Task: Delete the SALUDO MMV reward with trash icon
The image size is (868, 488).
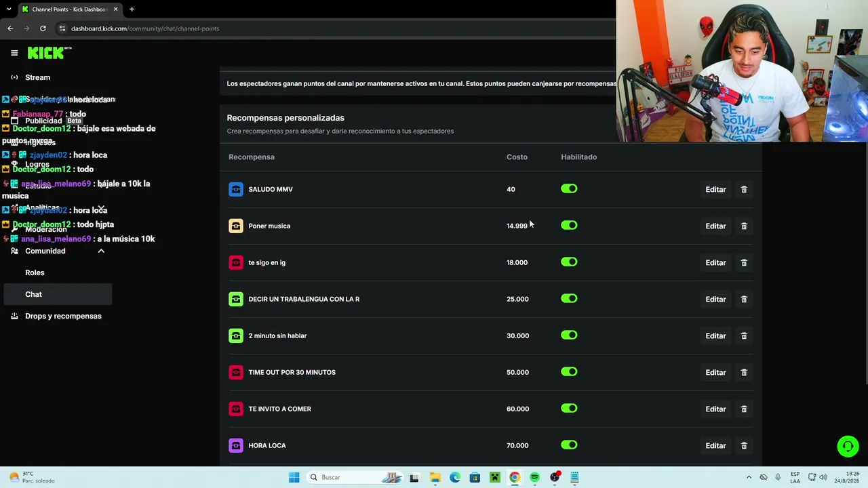Action: (744, 189)
